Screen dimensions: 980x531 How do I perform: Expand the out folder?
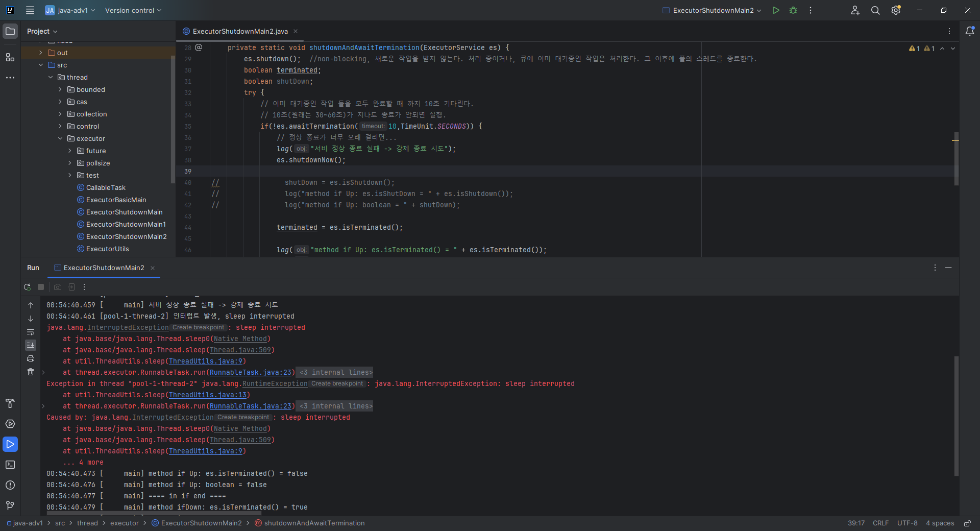coord(41,53)
